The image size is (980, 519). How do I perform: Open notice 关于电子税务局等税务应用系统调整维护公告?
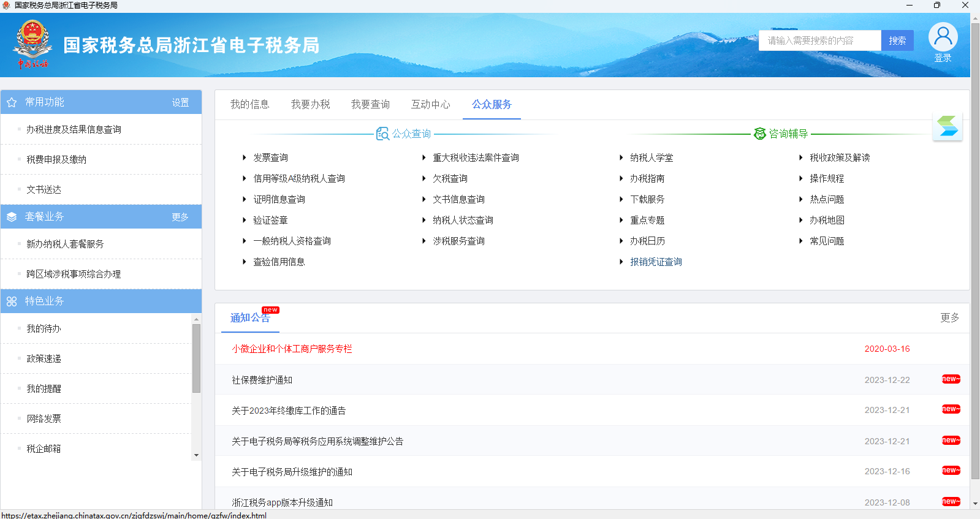coord(317,441)
